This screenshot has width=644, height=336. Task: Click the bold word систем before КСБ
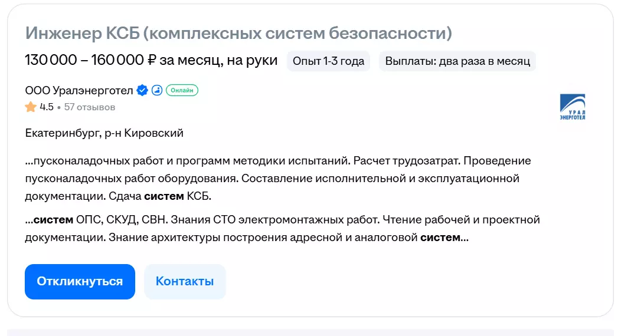pyautogui.click(x=164, y=196)
